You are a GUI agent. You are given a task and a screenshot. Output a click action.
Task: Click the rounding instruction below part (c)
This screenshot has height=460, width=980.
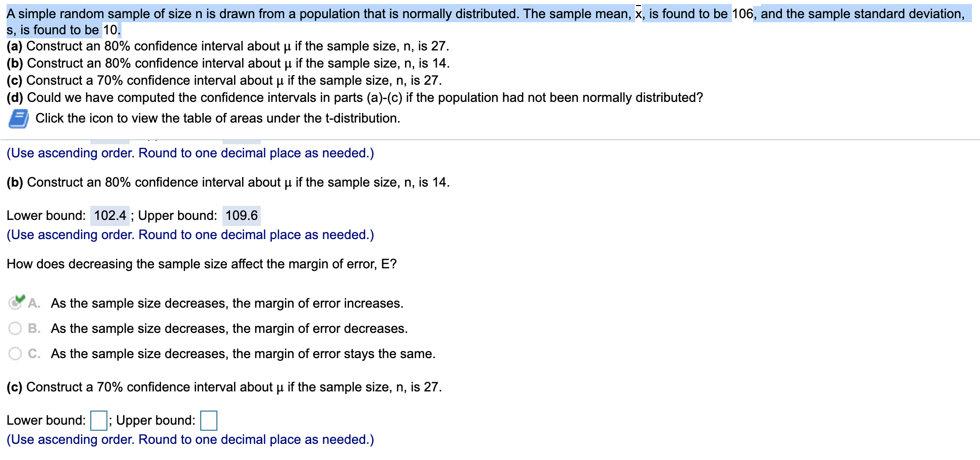(189, 439)
